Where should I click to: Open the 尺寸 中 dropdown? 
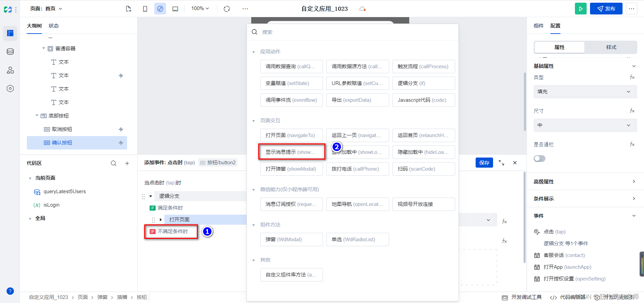[x=585, y=125]
